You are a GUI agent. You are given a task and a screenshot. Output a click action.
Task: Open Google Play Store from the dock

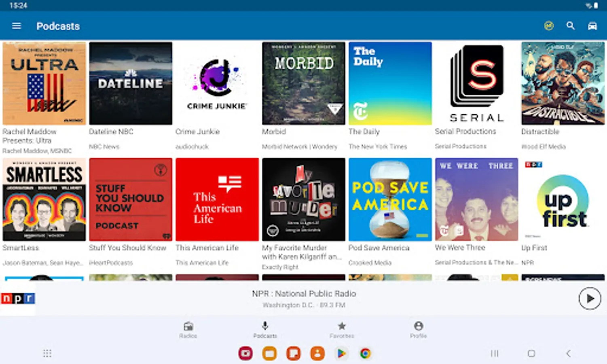pyautogui.click(x=341, y=353)
